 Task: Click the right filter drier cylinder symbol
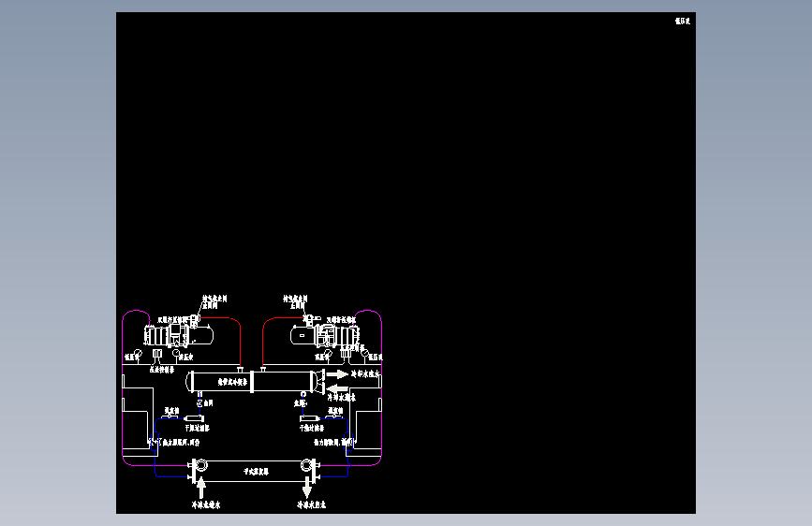point(310,418)
